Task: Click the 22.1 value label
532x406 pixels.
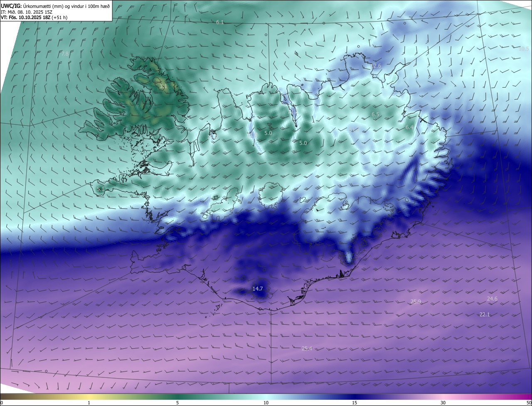Action: click(x=485, y=314)
